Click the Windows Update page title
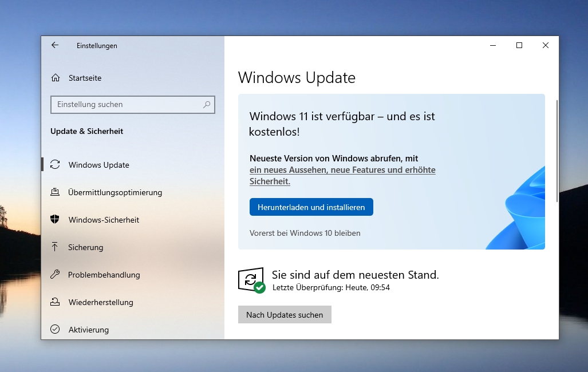The image size is (588, 372). tap(297, 78)
